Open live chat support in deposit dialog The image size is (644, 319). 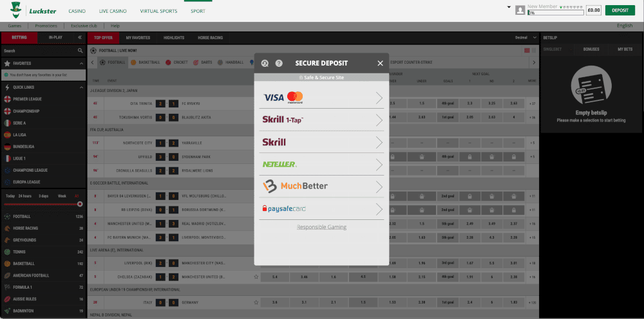265,63
